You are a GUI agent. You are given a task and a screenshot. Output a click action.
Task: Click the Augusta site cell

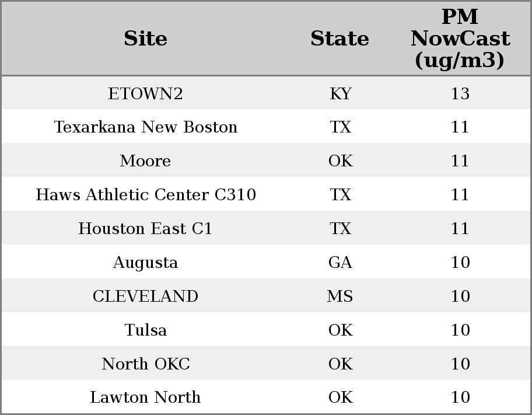tap(145, 263)
